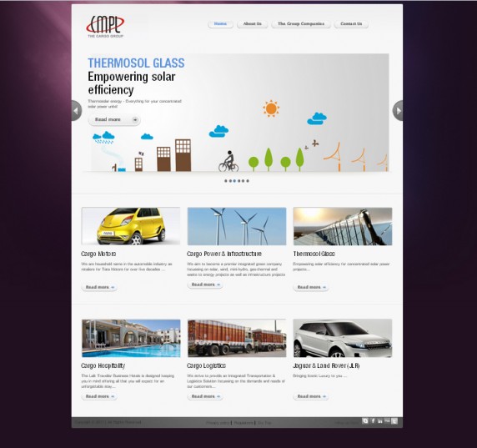Advance slider with right arrow
The width and height of the screenshot is (477, 448).
coord(398,110)
